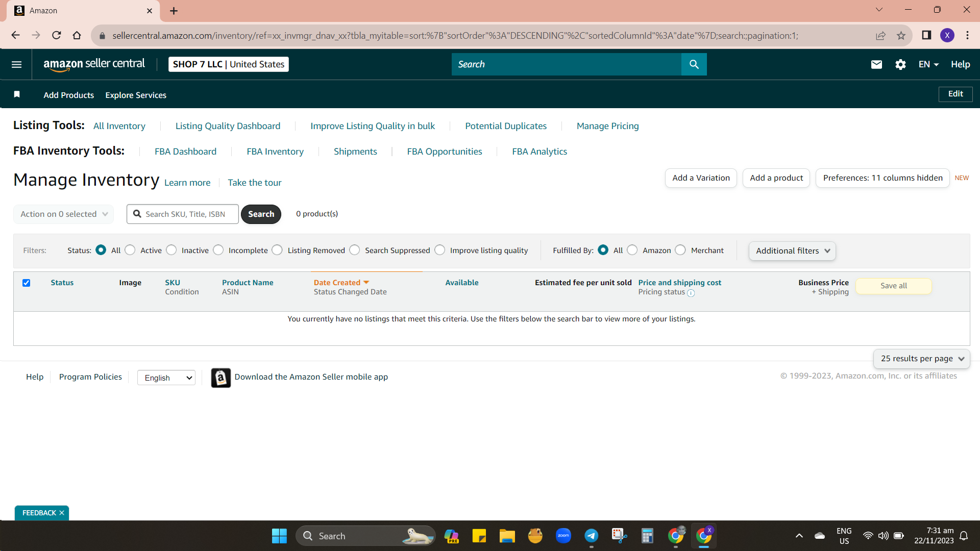Open Add Products in the navigation bar
The height and width of the screenshot is (551, 980).
(69, 95)
